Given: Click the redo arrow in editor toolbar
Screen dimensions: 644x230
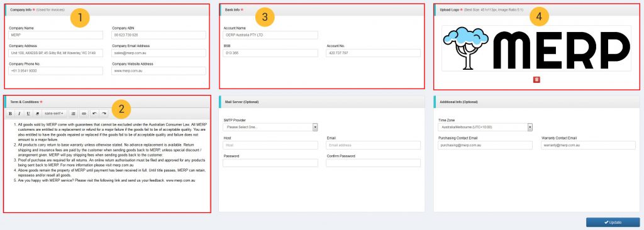Looking at the screenshot, I should (104, 113).
